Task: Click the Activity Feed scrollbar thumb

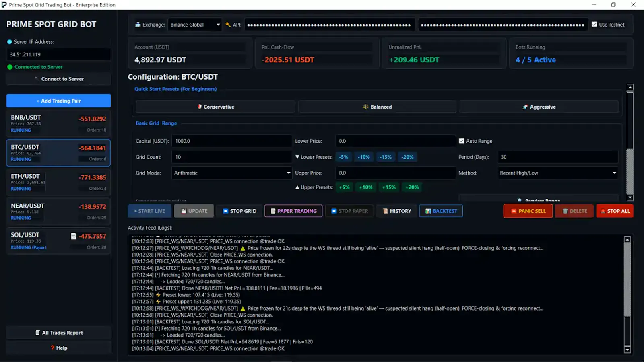Action: pos(627,331)
